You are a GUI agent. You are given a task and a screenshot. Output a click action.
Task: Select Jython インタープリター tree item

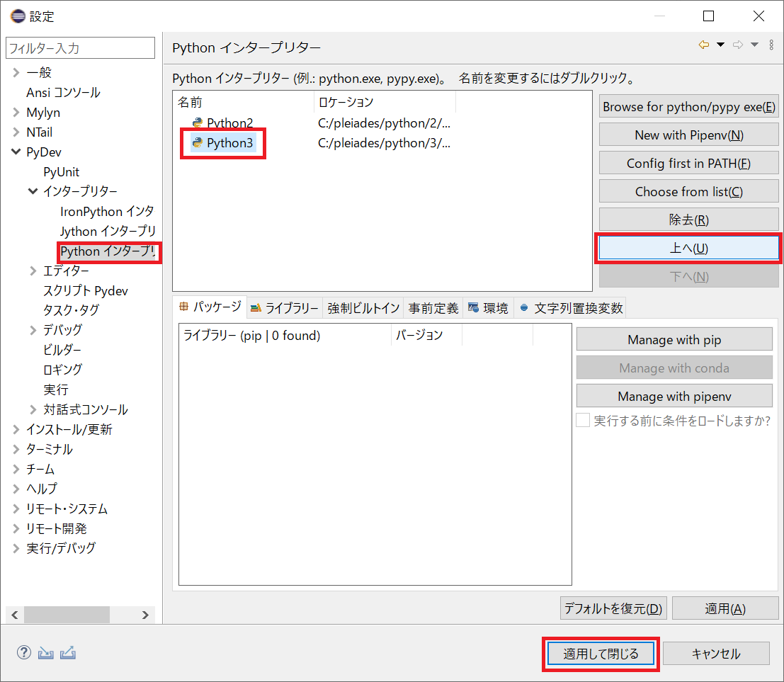(108, 231)
